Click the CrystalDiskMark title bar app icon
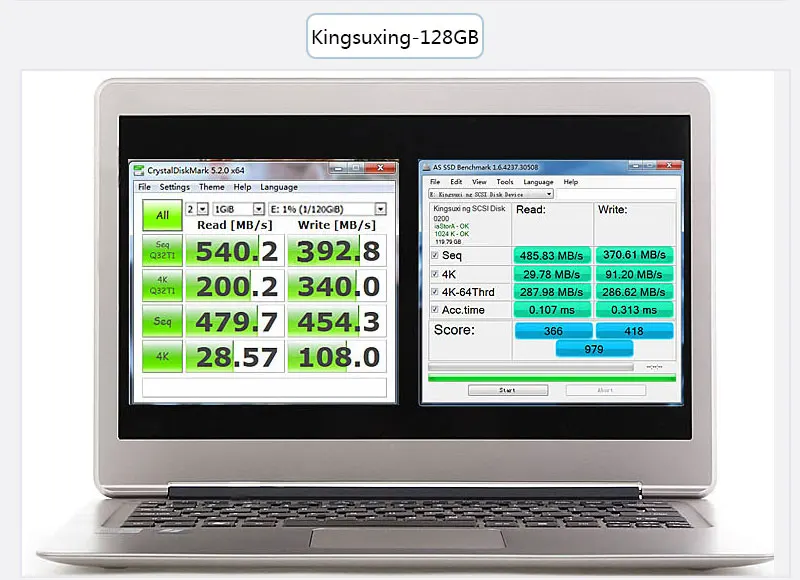The width and height of the screenshot is (800, 580). coord(139,170)
